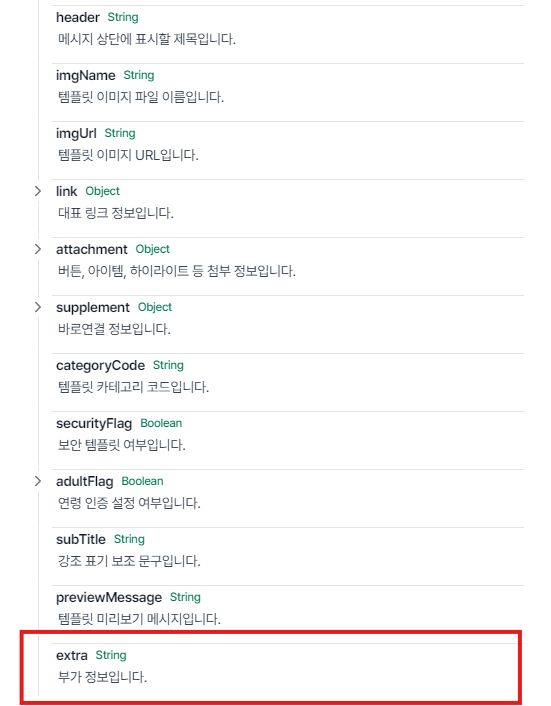Select the subTitle field name

81,539
